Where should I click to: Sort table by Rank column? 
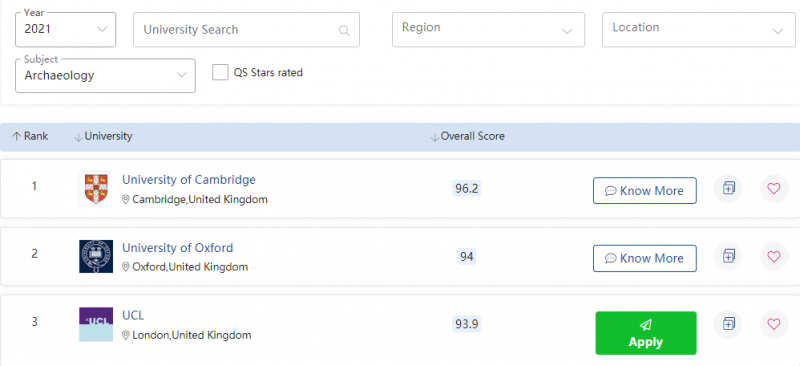coord(30,136)
